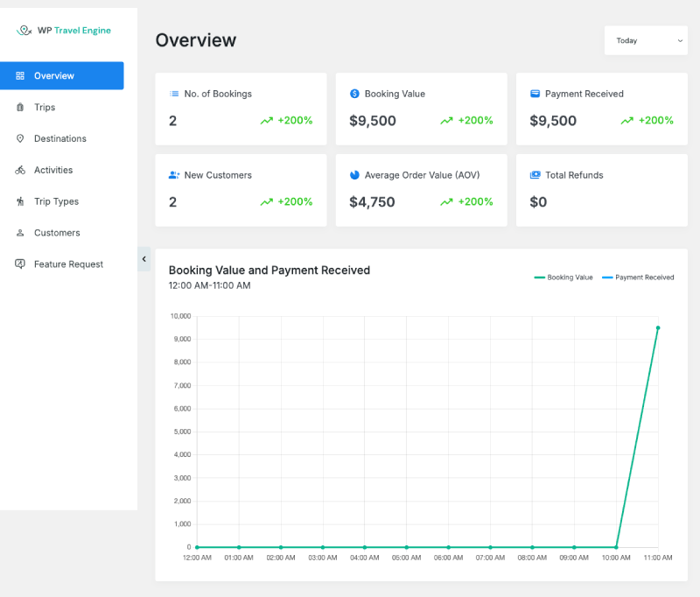Click the Feature Request chat icon
700x597 pixels.
20,263
